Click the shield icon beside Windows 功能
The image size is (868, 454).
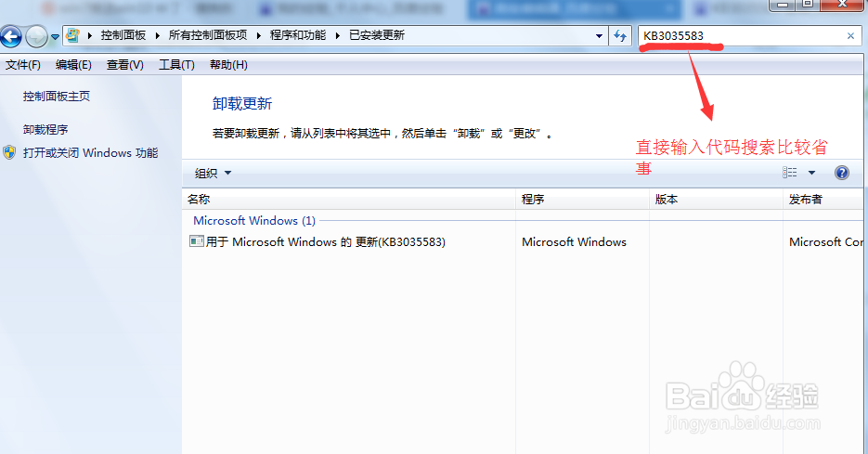pos(9,152)
